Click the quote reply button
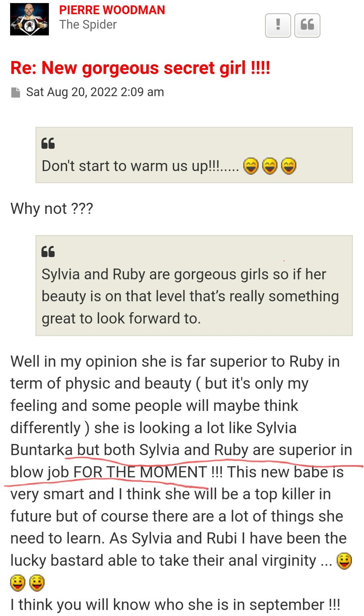This screenshot has height=616, width=364. 307,25
